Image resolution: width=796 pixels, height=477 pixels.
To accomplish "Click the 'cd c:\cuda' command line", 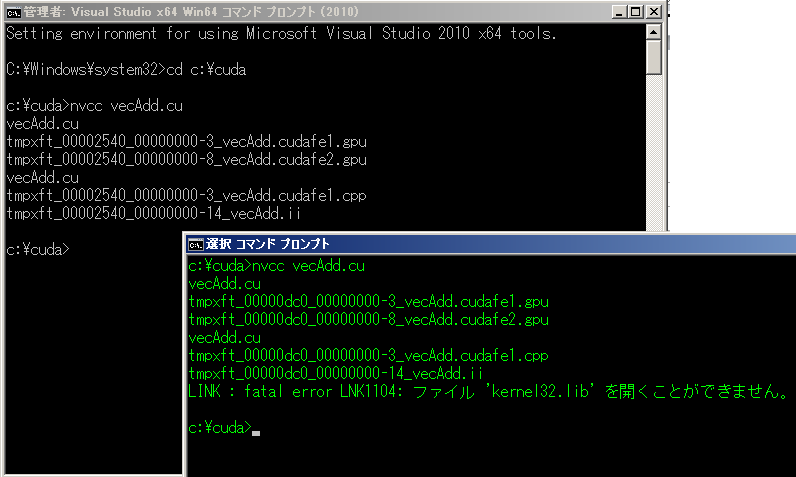I will click(126, 69).
